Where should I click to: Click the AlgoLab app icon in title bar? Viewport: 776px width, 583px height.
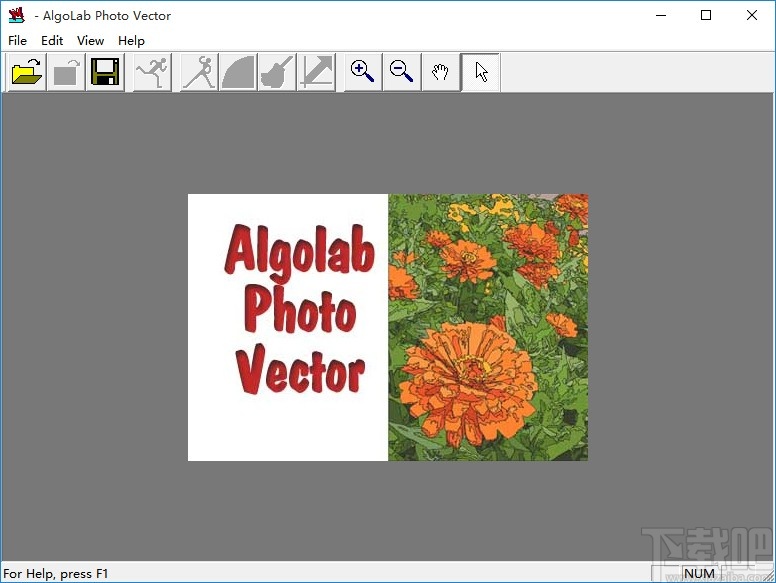16,15
